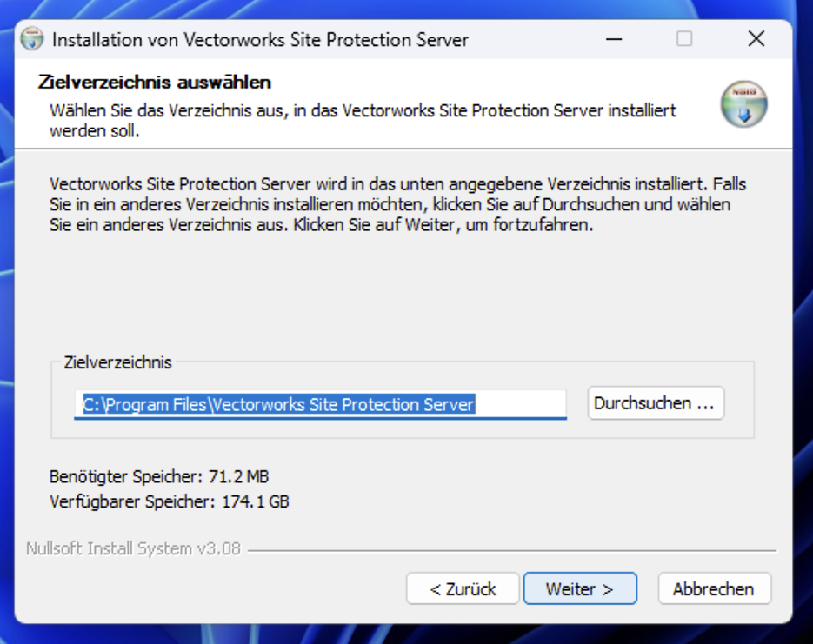Click the NSIS installer logo in the header

tap(743, 104)
